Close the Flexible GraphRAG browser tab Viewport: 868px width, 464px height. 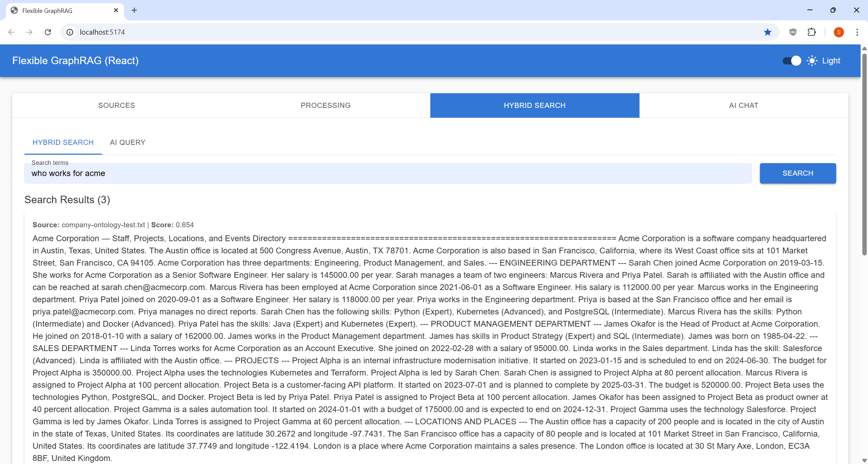point(116,11)
